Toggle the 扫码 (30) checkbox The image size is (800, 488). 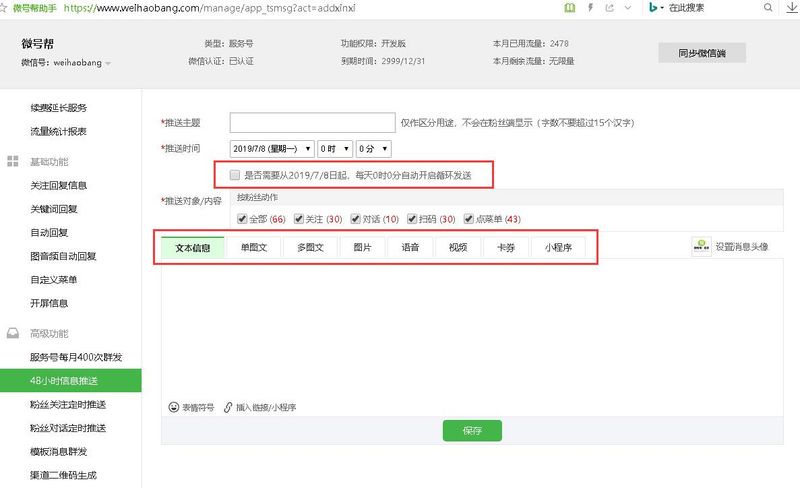point(412,219)
